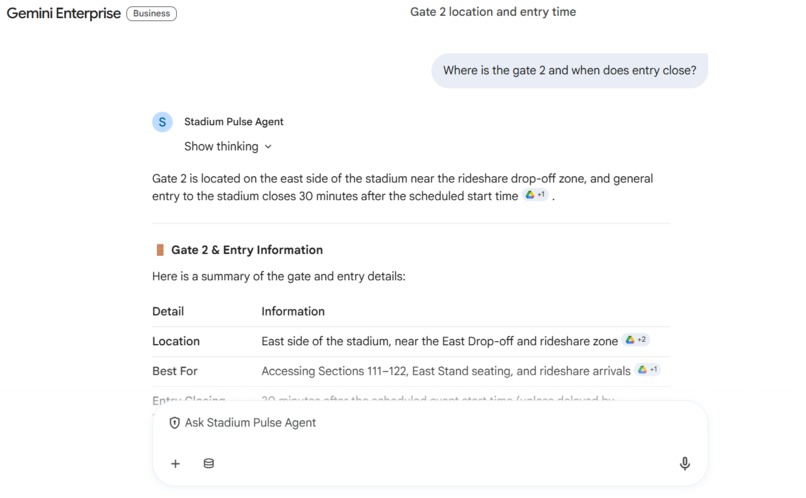Click the text 'Accessing Sections 111–122, East Stand seating'

(x=387, y=371)
